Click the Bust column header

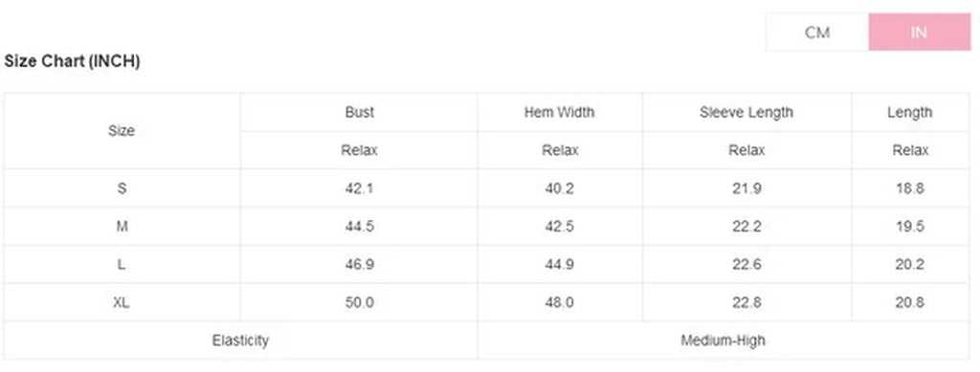(x=360, y=112)
